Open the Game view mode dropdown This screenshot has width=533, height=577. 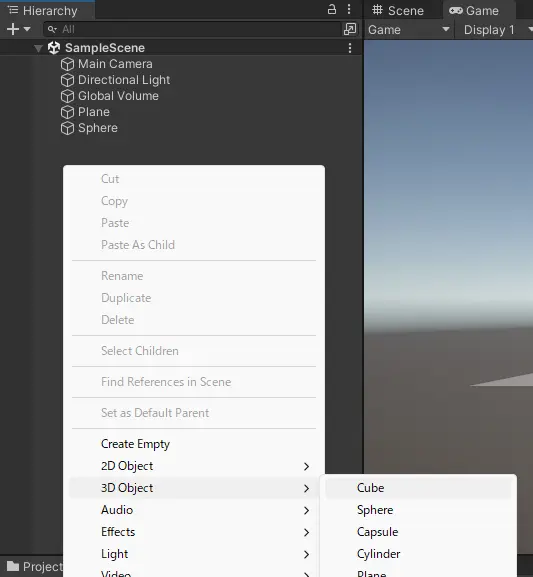(x=409, y=29)
